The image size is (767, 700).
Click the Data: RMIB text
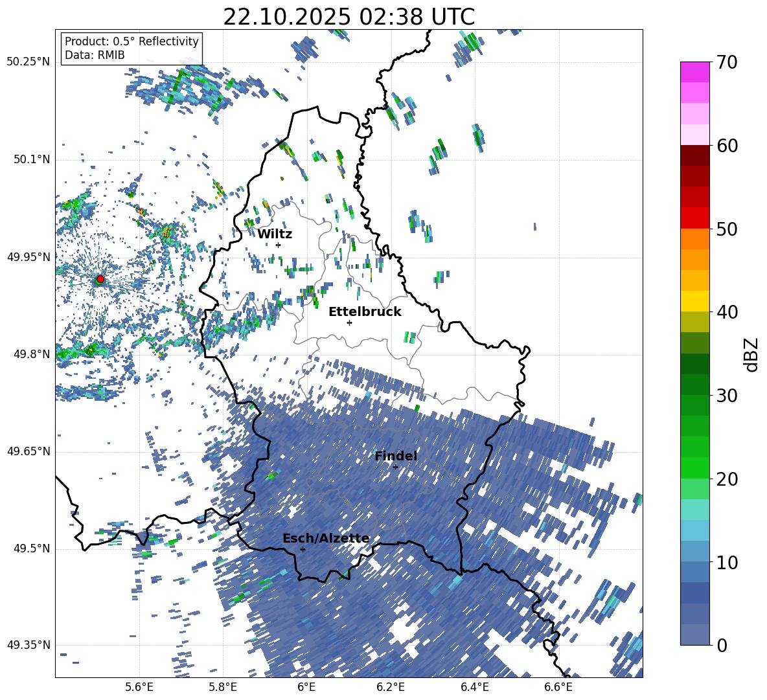coord(95,55)
